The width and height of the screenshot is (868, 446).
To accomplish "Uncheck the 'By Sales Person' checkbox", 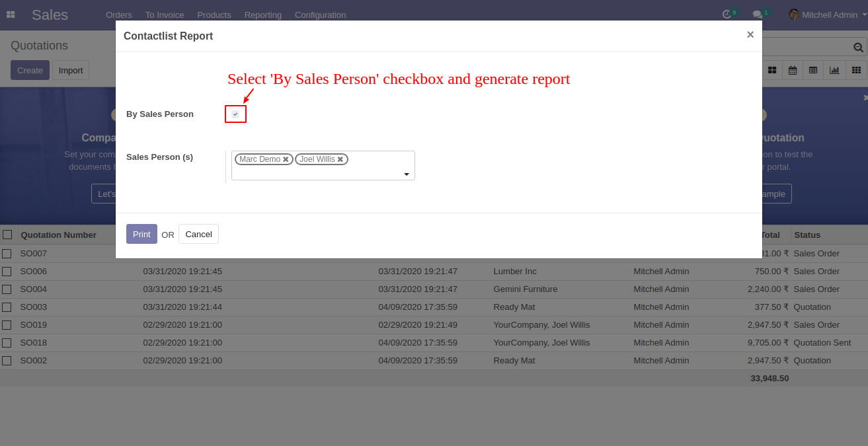I will [x=235, y=114].
